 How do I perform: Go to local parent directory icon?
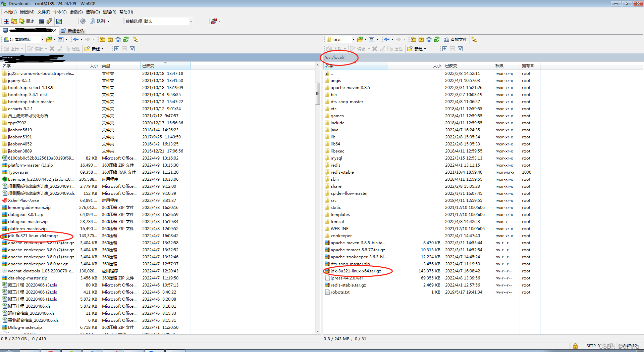tap(103, 39)
